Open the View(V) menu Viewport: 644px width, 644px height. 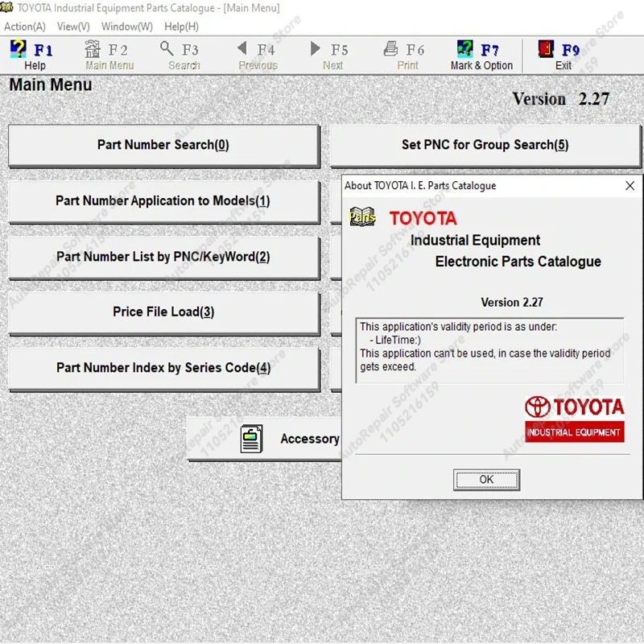click(x=73, y=27)
